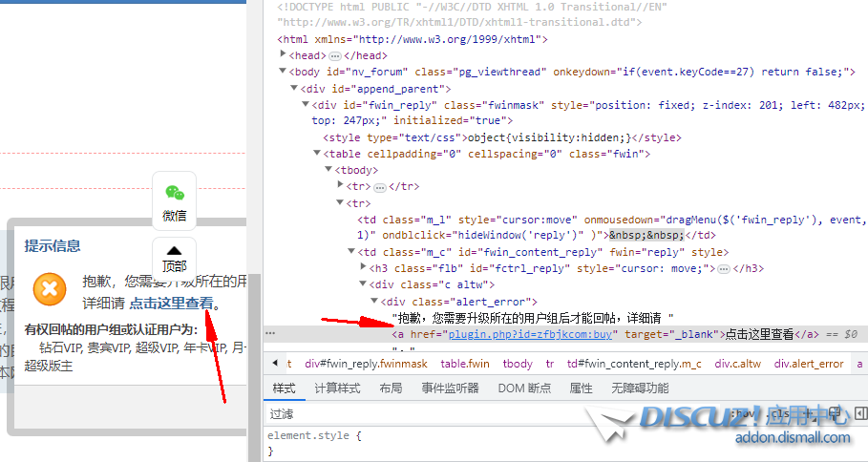Collapse the table.fwin element node
The width and height of the screenshot is (868, 462).
317,154
